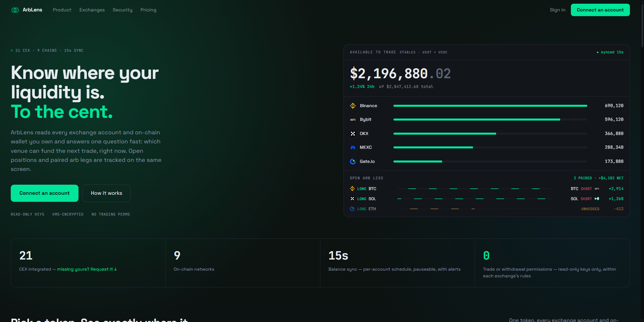Follow the "missing yours? Request it" link

pos(87,269)
